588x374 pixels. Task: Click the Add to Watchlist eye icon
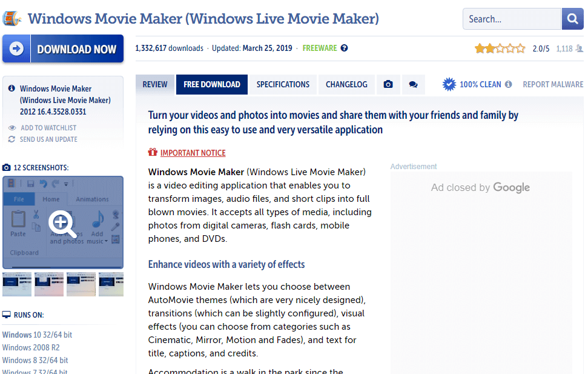(x=12, y=128)
